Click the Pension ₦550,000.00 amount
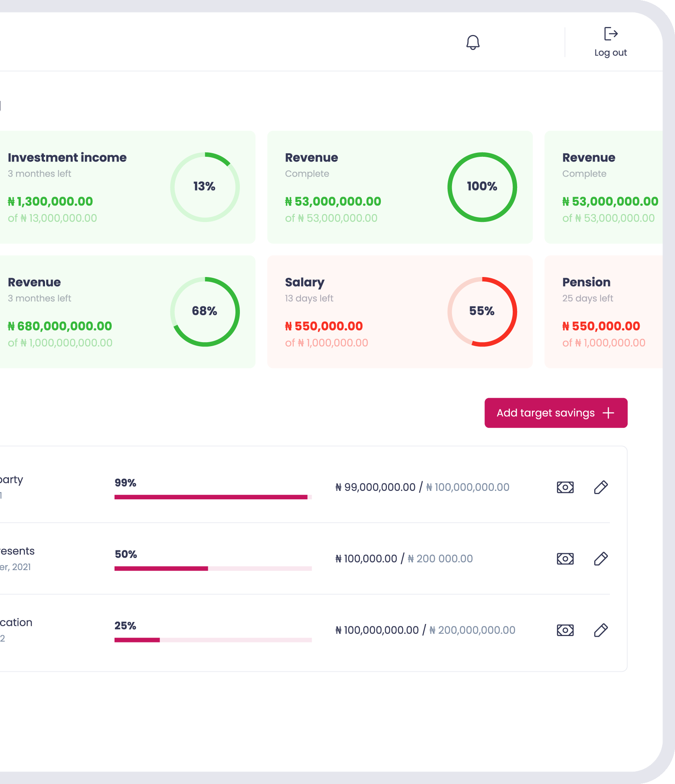Screen dimensions: 675x784 click(x=601, y=326)
